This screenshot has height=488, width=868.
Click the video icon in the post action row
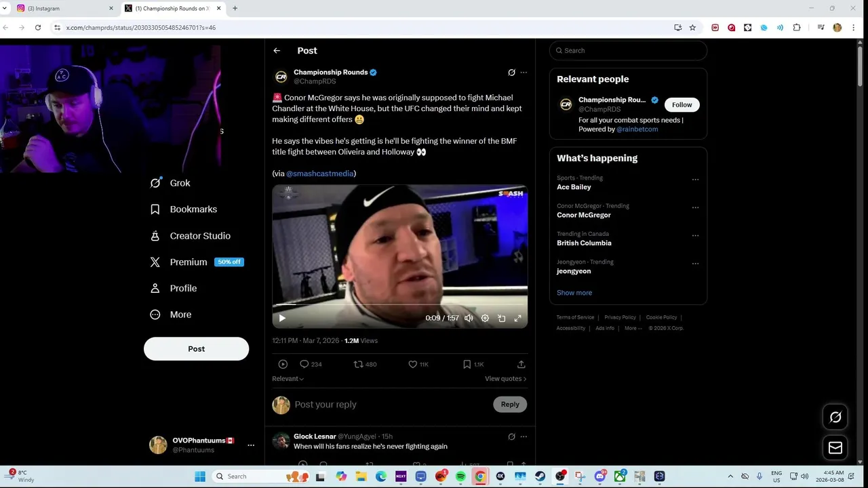pos(283,365)
